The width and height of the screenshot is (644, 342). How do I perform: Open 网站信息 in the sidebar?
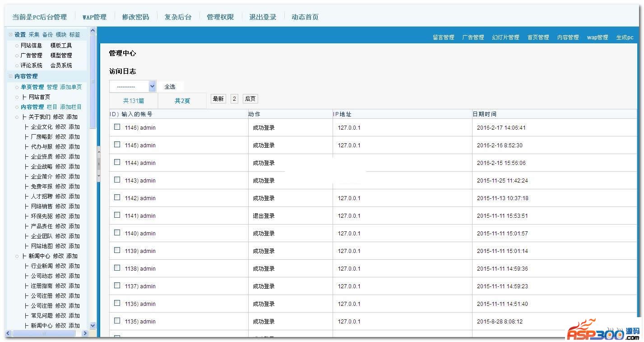tap(31, 46)
